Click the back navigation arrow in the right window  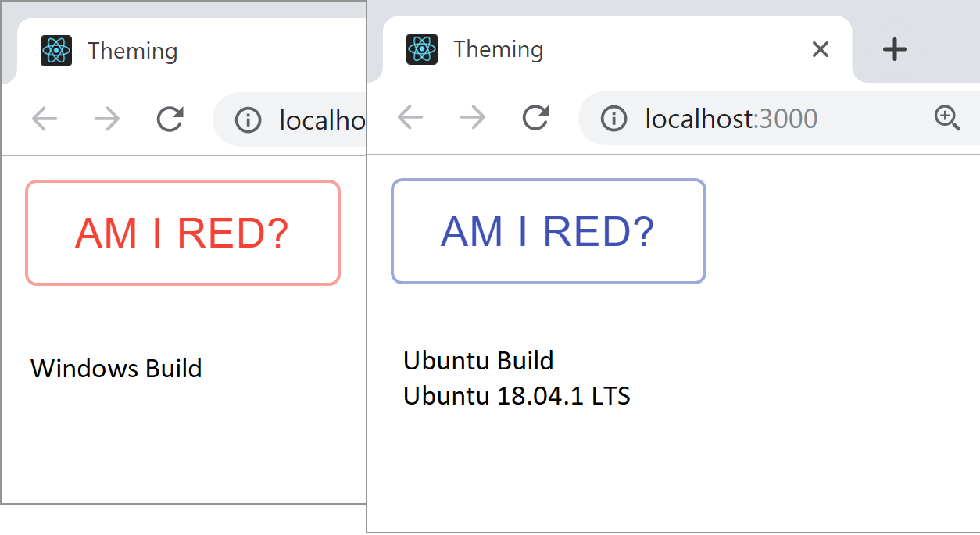[x=410, y=118]
